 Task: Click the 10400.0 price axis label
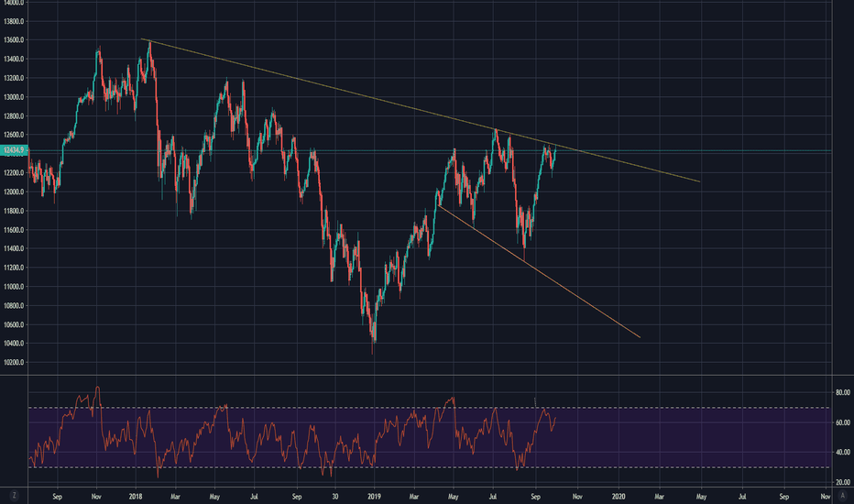point(14,344)
